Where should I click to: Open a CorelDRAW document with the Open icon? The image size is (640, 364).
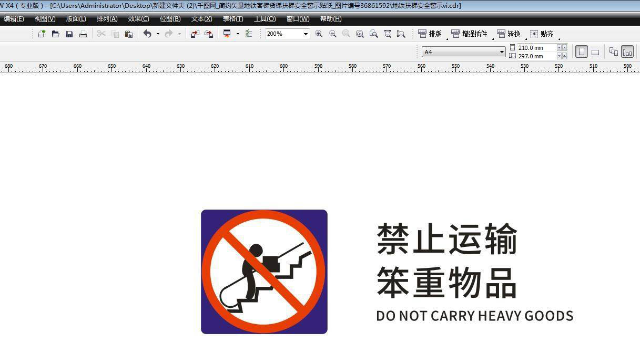[55, 34]
